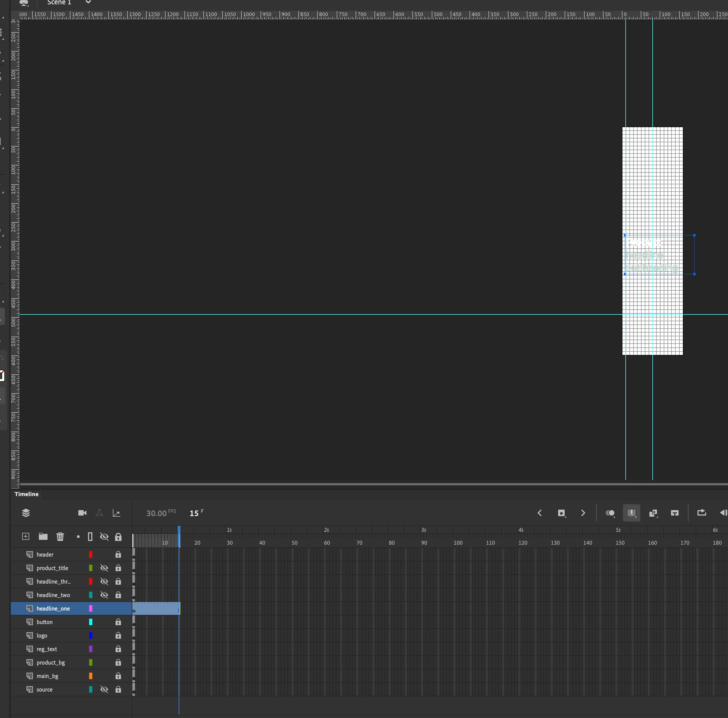Click the New Folder layer icon
Screen dimensions: 728x718
(x=43, y=536)
